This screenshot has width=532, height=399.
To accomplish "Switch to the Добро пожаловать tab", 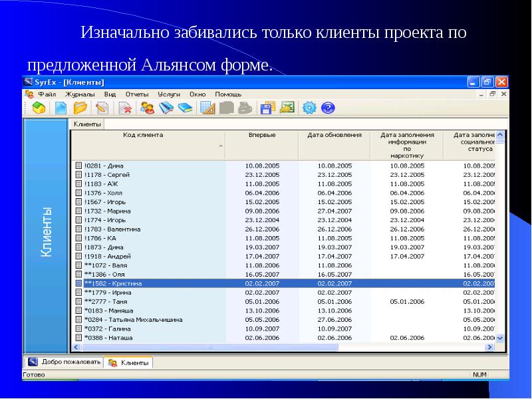I will point(65,362).
